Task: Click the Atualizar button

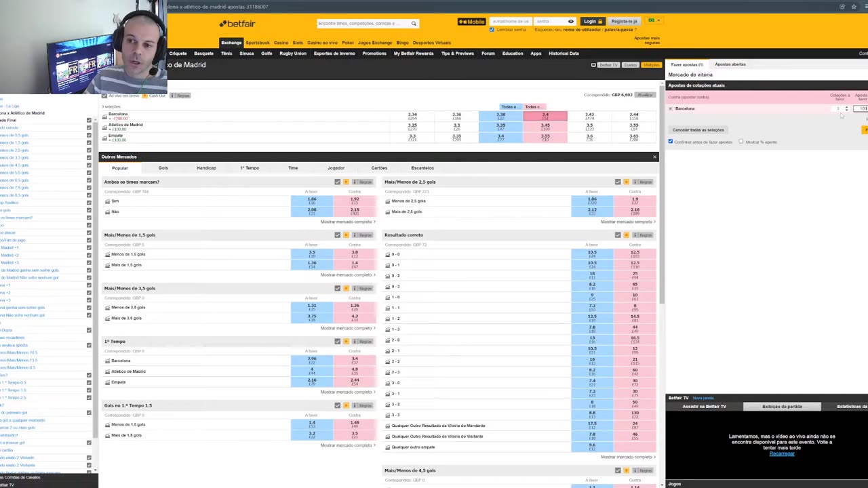Action: pyautogui.click(x=645, y=95)
